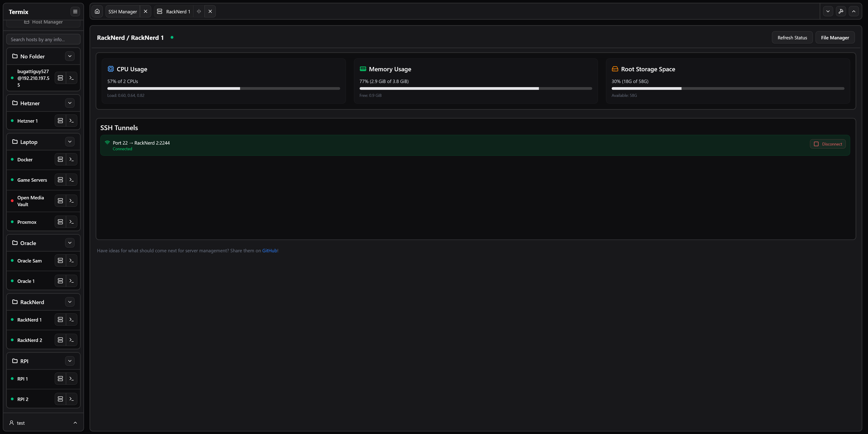Collapse the Oracle folder
The height and width of the screenshot is (434, 868).
point(70,243)
